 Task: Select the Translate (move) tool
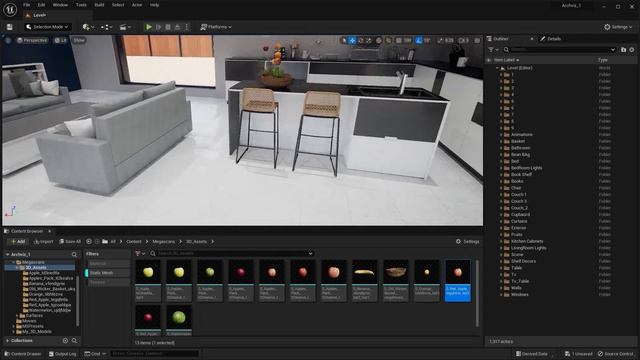(352, 40)
